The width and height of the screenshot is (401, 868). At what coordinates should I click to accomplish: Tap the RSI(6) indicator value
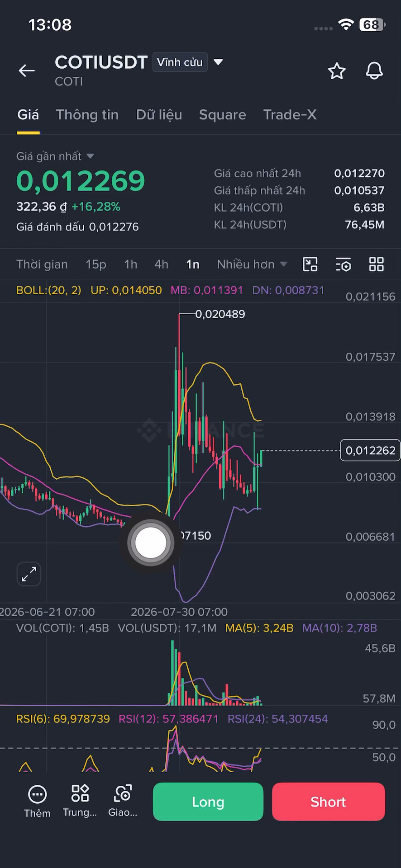click(63, 719)
